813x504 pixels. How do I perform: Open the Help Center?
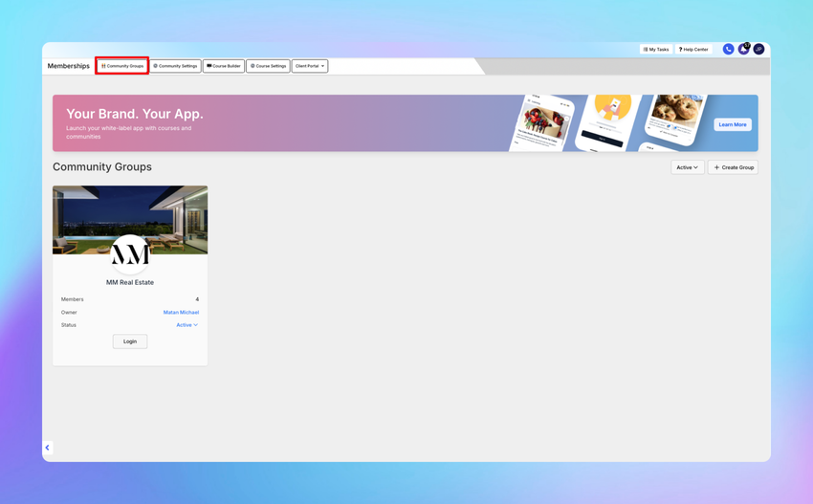[x=693, y=50]
